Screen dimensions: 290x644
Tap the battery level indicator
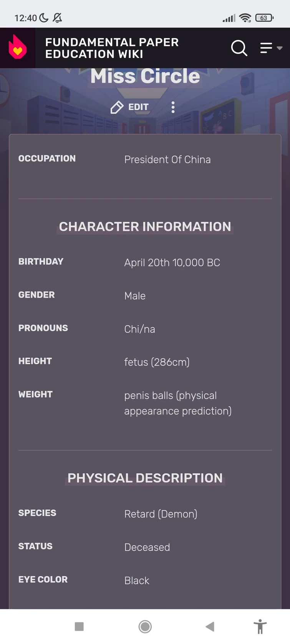264,18
